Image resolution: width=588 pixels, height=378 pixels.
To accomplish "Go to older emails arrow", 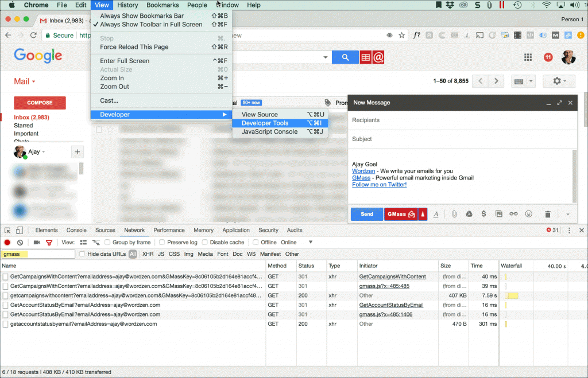I will coord(496,81).
